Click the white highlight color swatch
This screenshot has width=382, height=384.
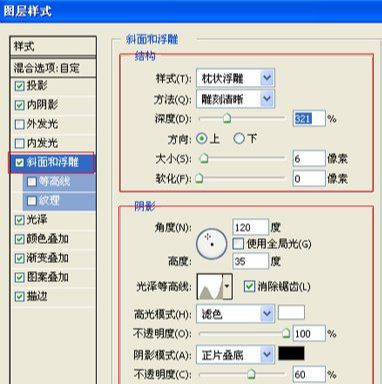pos(291,313)
